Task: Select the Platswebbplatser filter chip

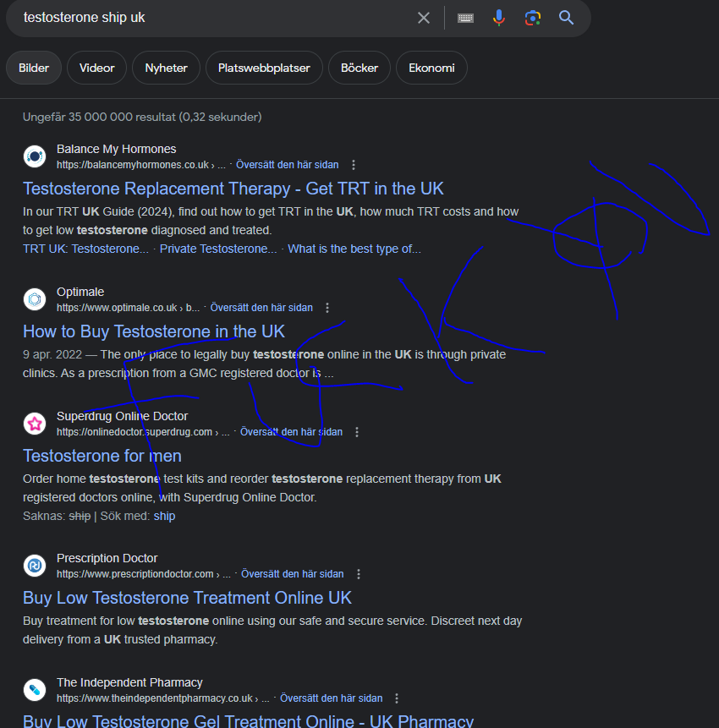Action: click(x=264, y=68)
